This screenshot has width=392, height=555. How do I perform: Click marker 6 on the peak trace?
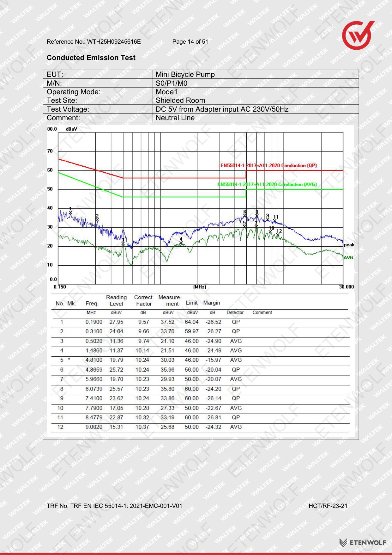coord(245,216)
